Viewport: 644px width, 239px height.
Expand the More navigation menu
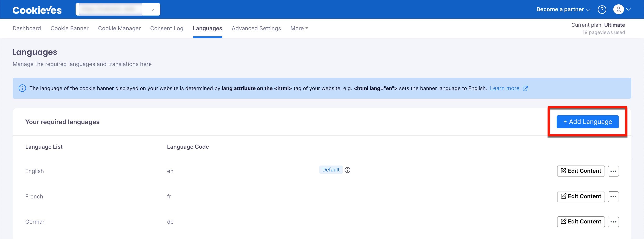(x=299, y=28)
